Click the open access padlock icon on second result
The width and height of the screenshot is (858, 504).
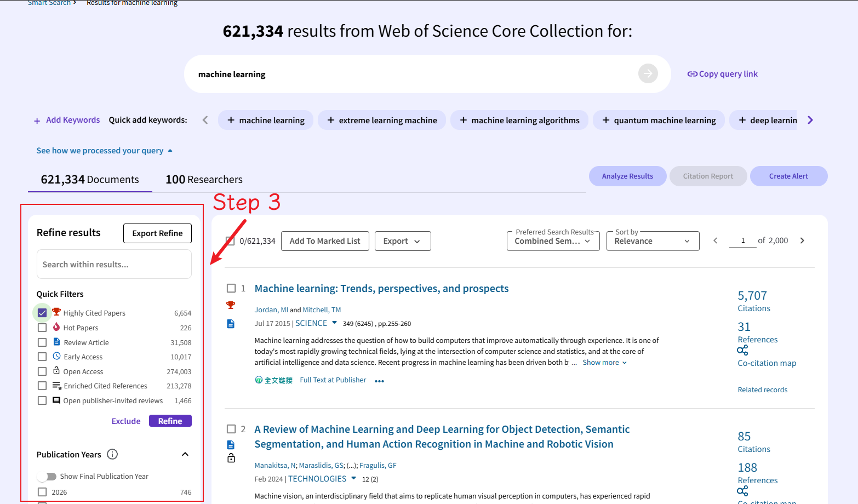tap(231, 457)
